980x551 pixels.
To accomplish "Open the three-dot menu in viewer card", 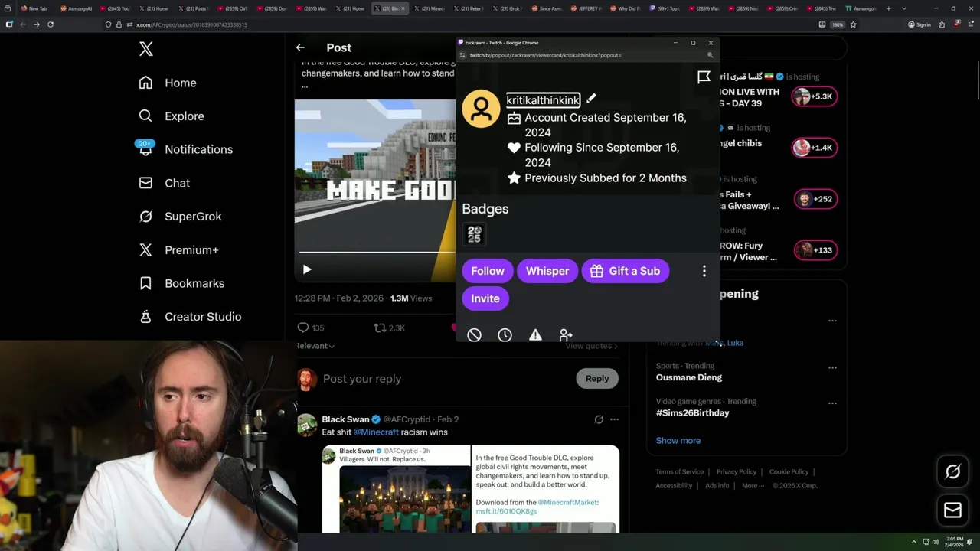I will click(704, 271).
